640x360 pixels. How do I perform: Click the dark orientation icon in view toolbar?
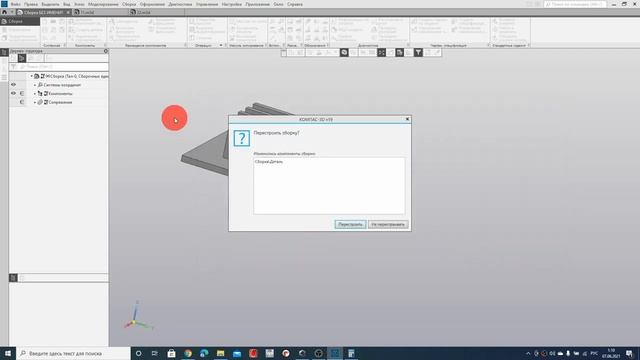tap(344, 52)
